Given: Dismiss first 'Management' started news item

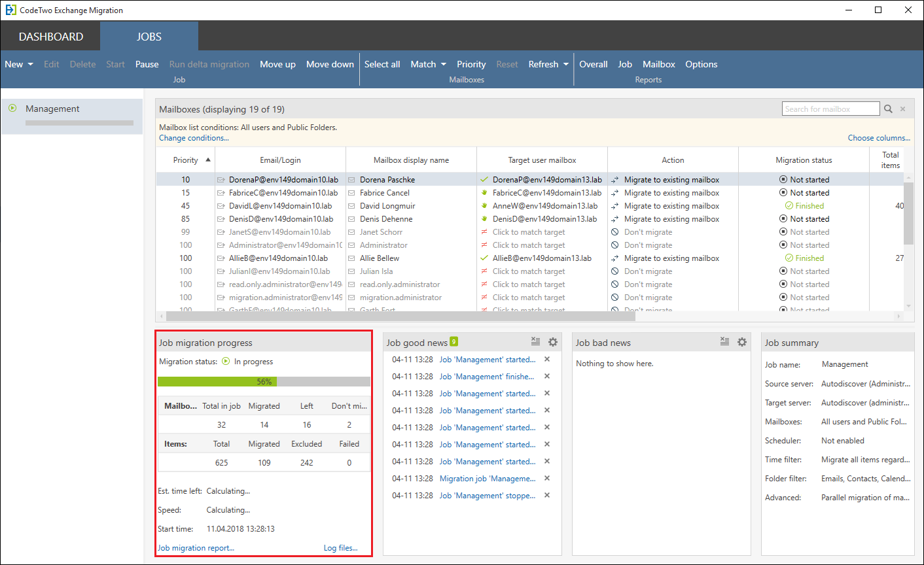Looking at the screenshot, I should (x=547, y=359).
